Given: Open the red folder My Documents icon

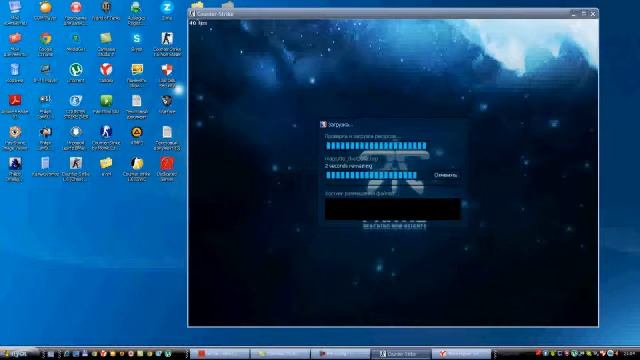Looking at the screenshot, I should click(15, 44).
